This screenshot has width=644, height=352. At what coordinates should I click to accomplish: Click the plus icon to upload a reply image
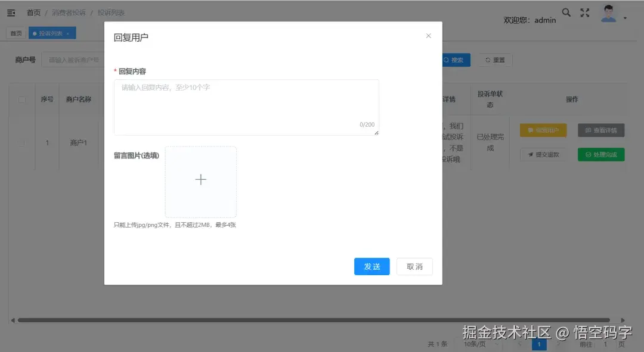tap(200, 179)
